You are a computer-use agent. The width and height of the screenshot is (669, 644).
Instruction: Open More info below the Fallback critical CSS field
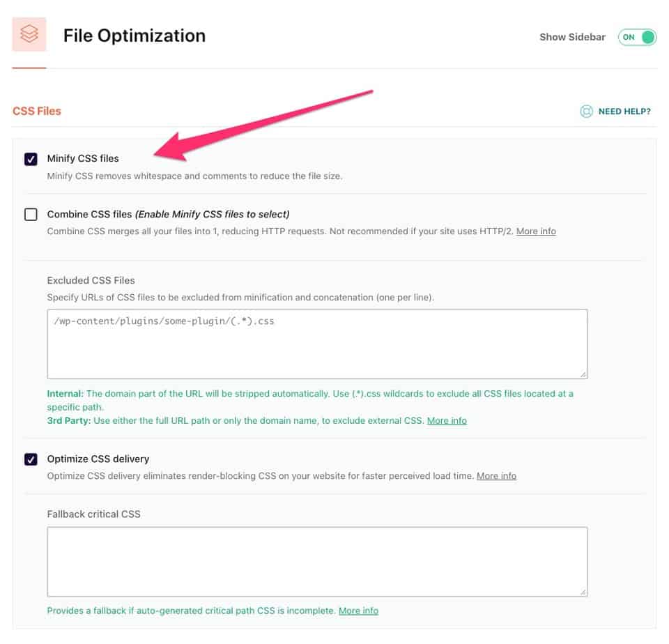pos(358,611)
